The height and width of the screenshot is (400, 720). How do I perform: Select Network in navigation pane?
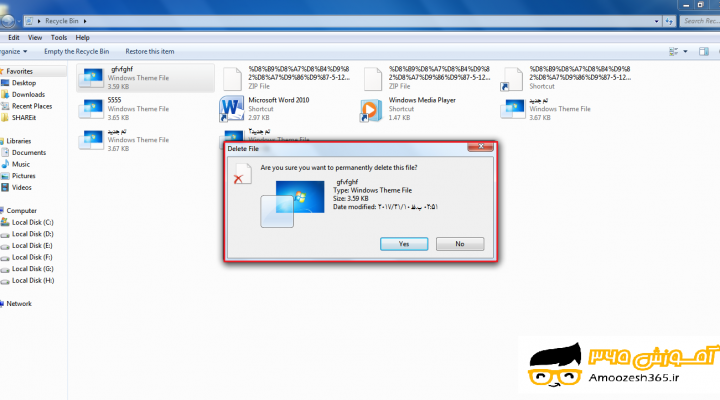19,304
